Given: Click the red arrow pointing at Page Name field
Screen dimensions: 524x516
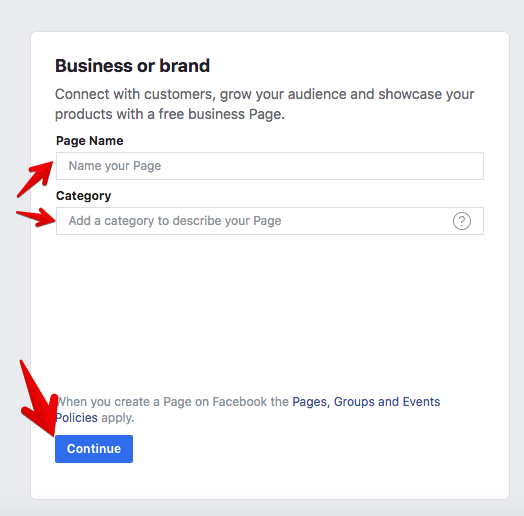Looking at the screenshot, I should pos(35,179).
